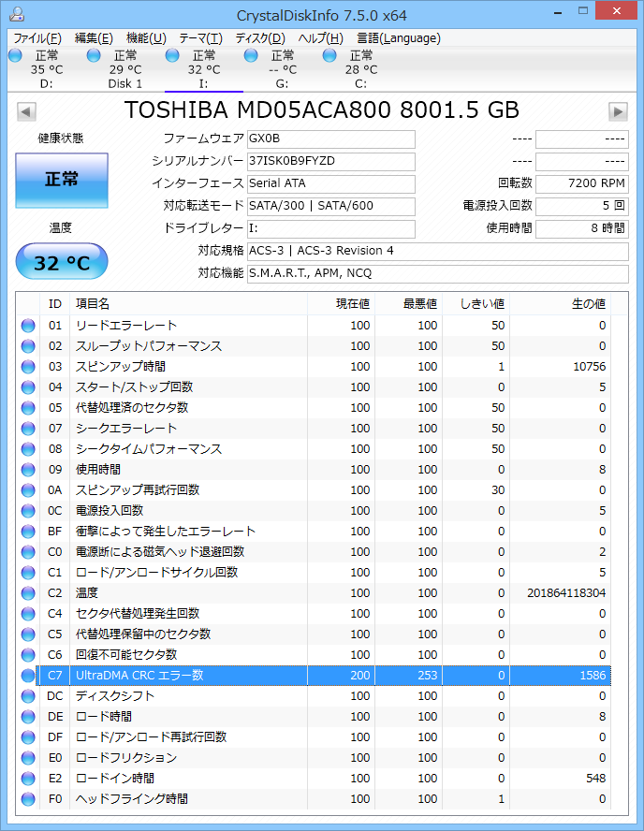The image size is (644, 831).
Task: Click the 7200 RPM rotation field
Action: [582, 184]
